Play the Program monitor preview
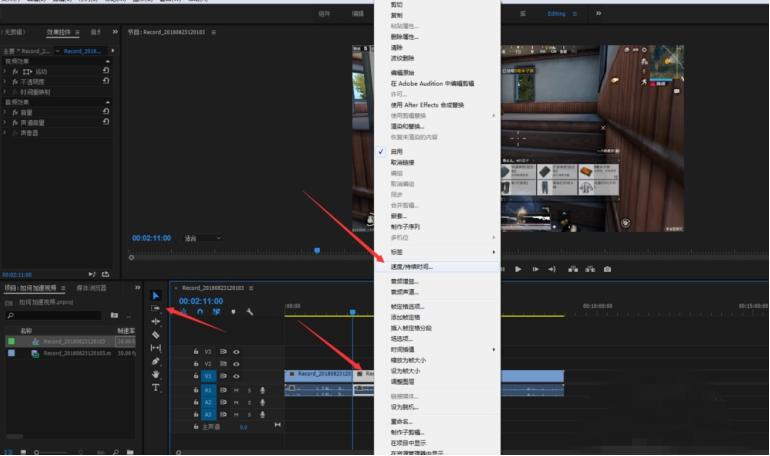Image resolution: width=770 pixels, height=456 pixels. 518,269
